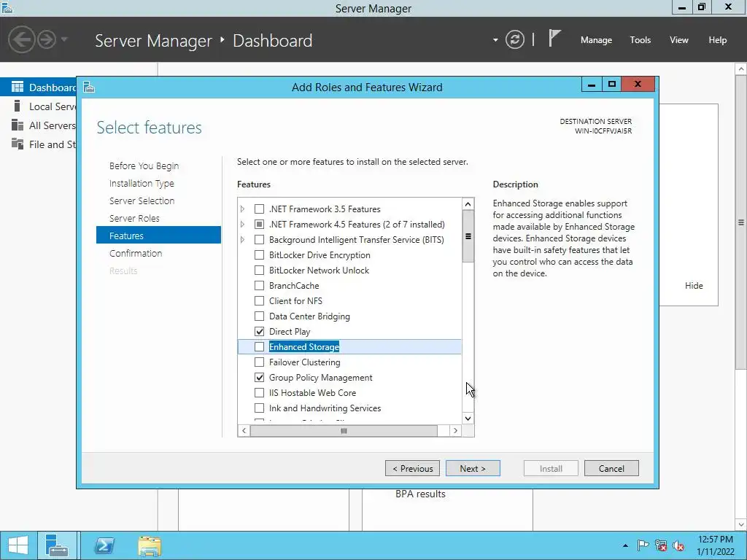Go to Before You Begin step
747x560 pixels.
144,166
